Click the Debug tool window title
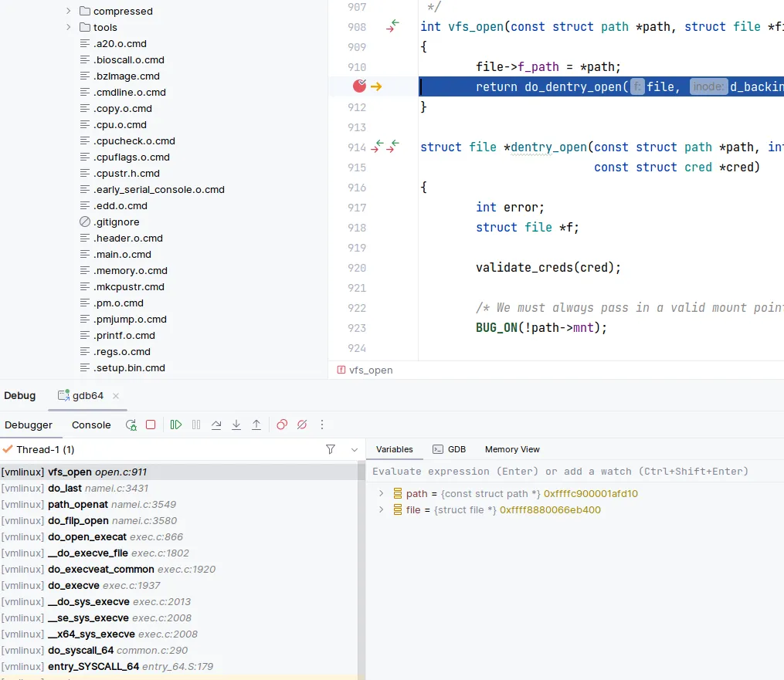Screen dimensions: 784x680 pyautogui.click(x=20, y=396)
